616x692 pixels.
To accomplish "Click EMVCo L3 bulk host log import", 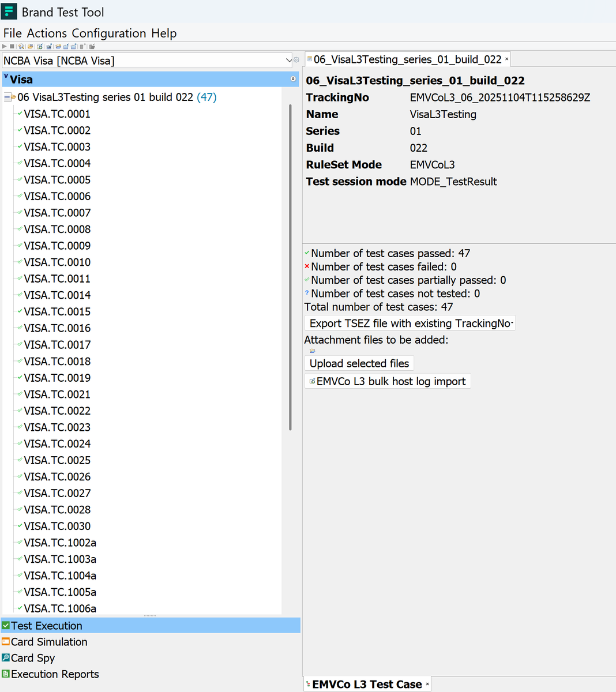I will [x=388, y=381].
